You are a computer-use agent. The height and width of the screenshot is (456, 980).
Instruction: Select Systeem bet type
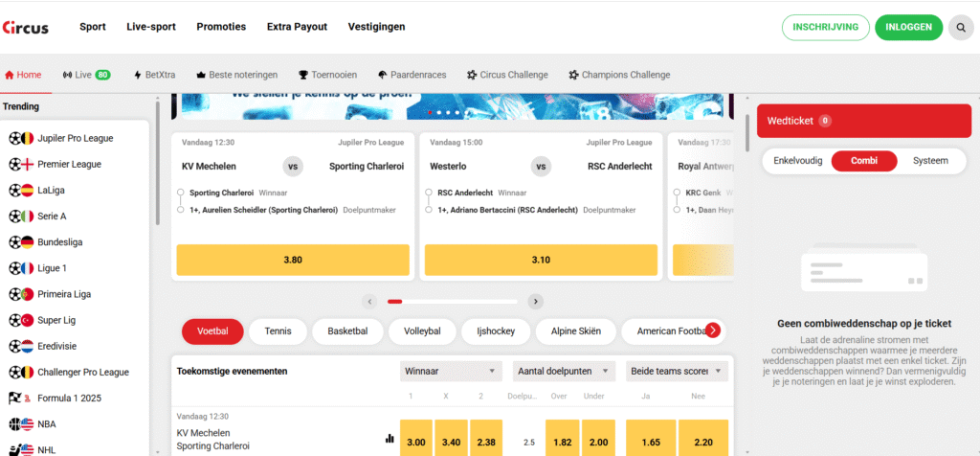pos(930,161)
